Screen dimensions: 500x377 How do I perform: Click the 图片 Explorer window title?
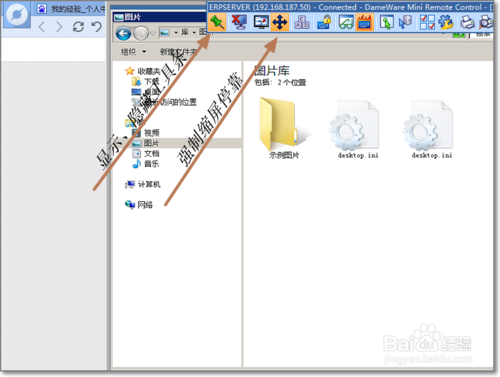[133, 17]
